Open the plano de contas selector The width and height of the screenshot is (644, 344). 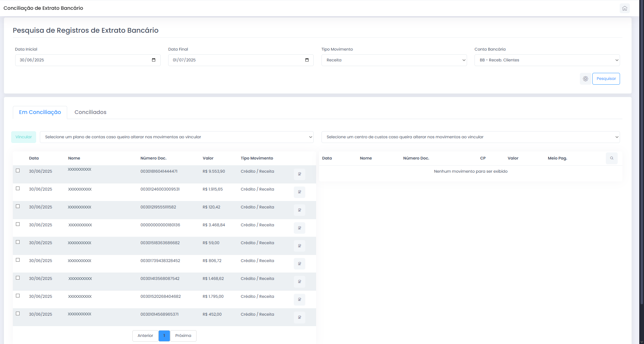[176, 137]
